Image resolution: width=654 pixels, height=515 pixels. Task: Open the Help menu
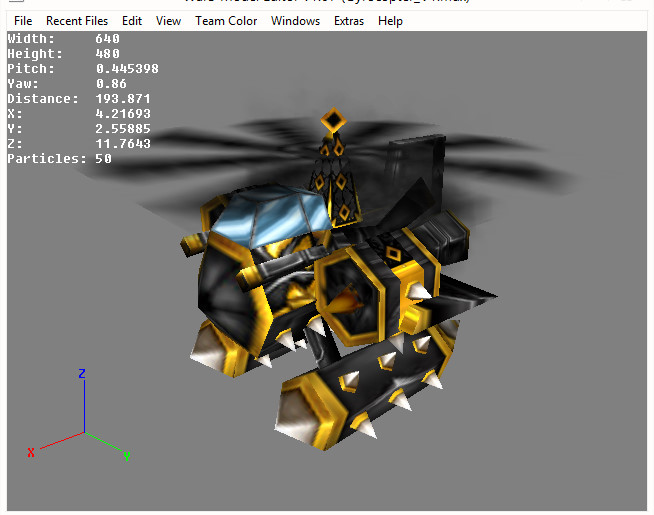[390, 21]
